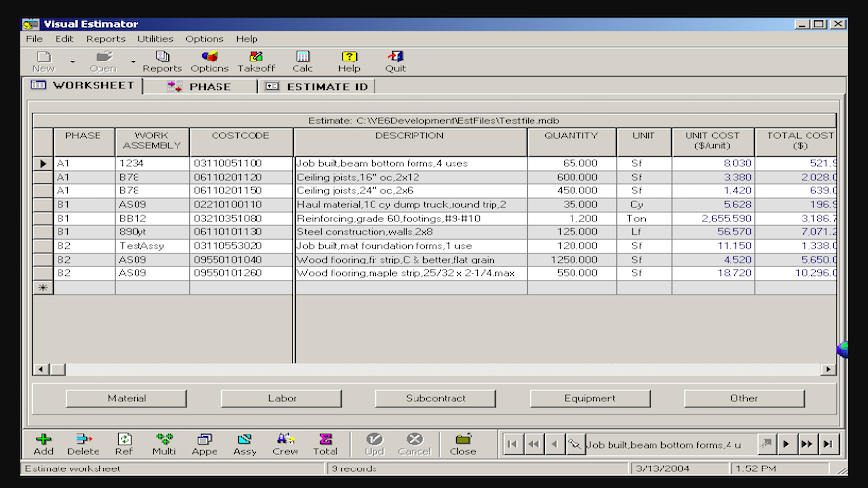Go to the last record navigation button
868x488 pixels.
(x=828, y=444)
